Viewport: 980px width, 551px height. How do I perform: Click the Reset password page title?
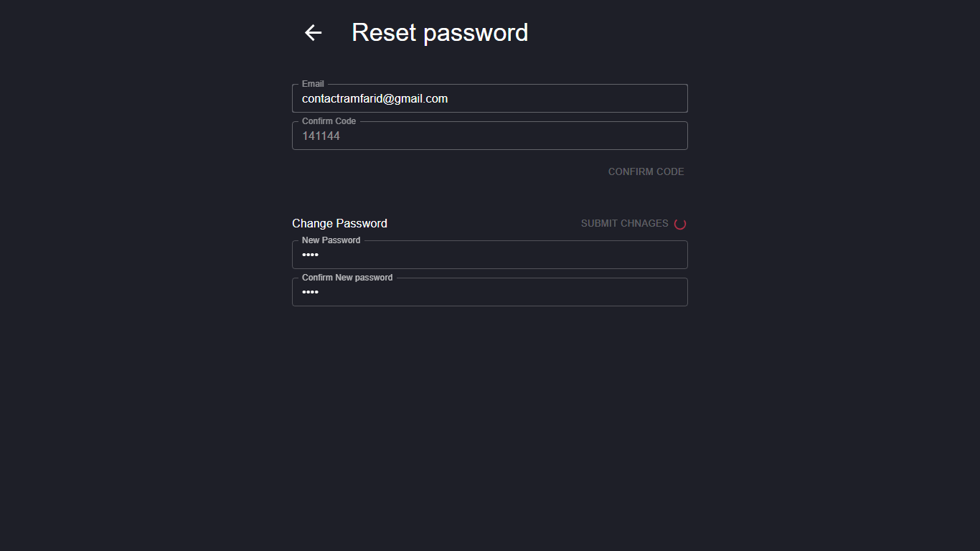[x=440, y=33]
